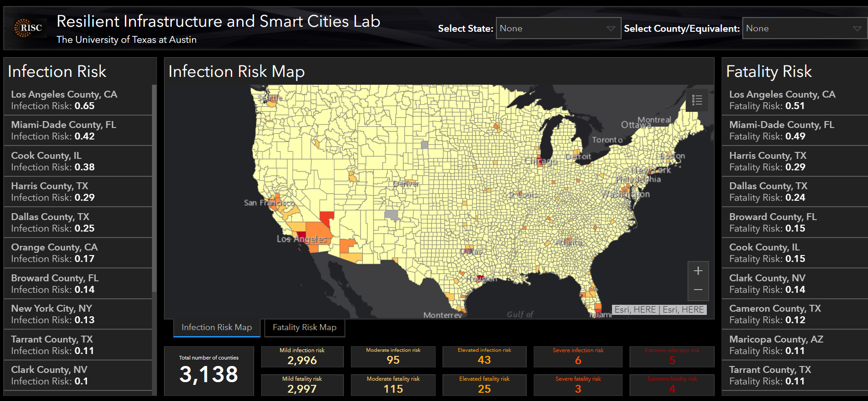Click the Severe fatality risk indicator

point(577,385)
